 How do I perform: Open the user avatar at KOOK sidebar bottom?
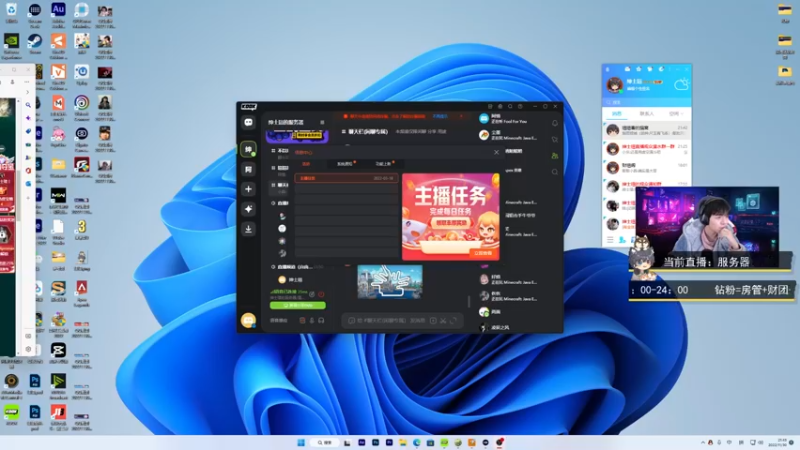[x=248, y=320]
